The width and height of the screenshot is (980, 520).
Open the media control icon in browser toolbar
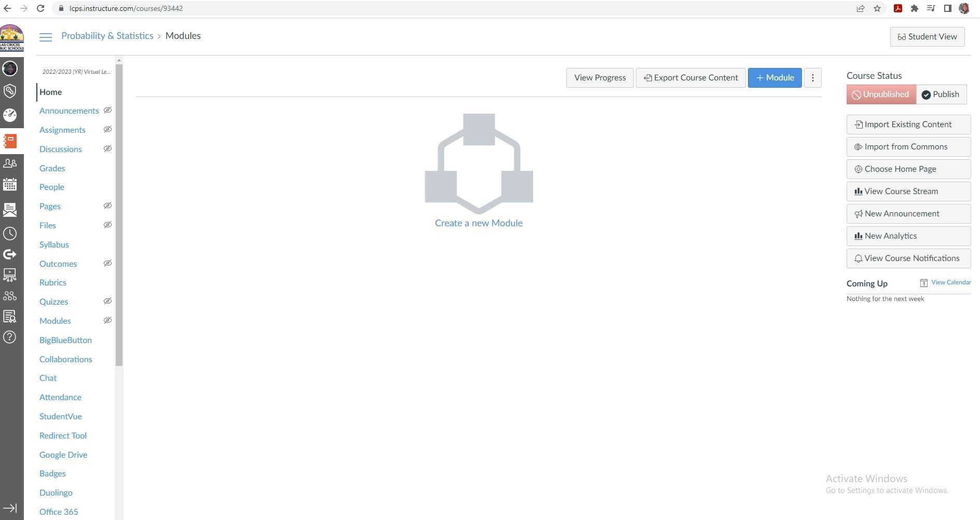tap(931, 8)
